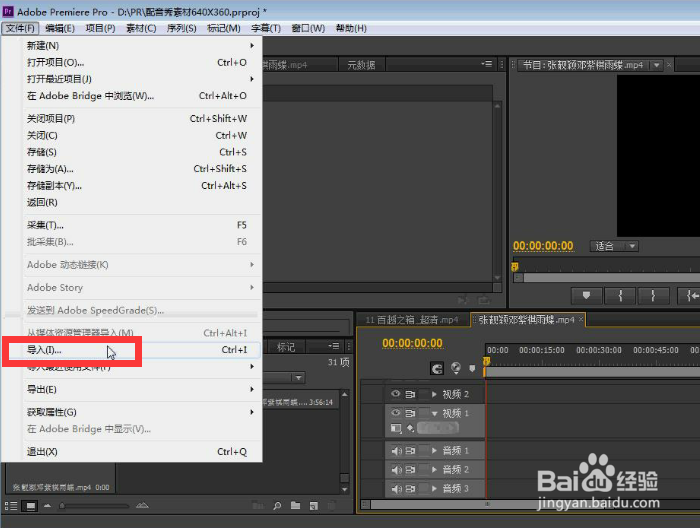Viewport: 700px width, 528px height.
Task: Click Set Display Style icon on 视频 1
Action: coord(396,428)
